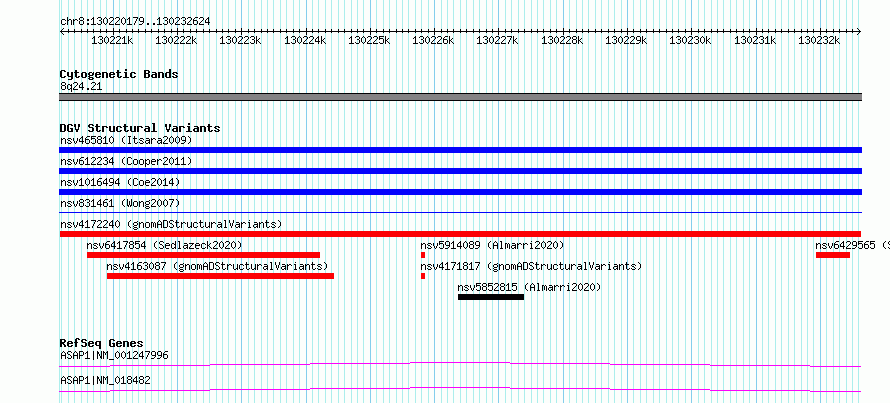Select the nsv465810 blue variant bar

pos(460,150)
